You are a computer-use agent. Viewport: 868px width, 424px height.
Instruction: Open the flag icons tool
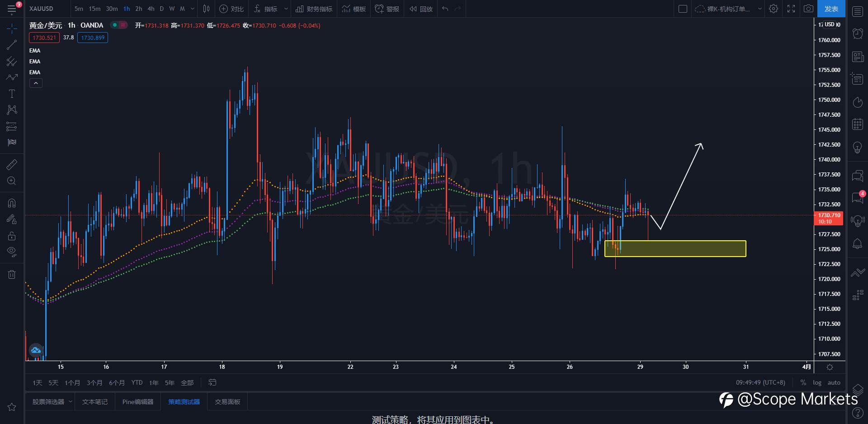[12, 143]
